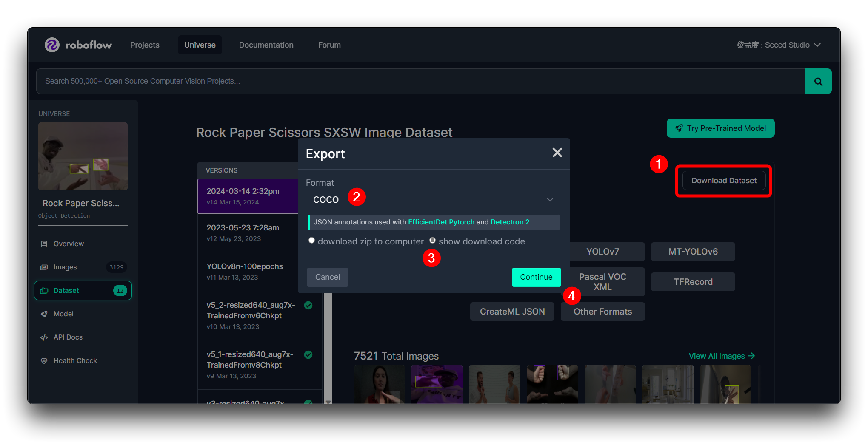Image resolution: width=868 pixels, height=445 pixels.
Task: Click the rocket icon in Try Pre-Trained Model
Action: [x=679, y=128]
